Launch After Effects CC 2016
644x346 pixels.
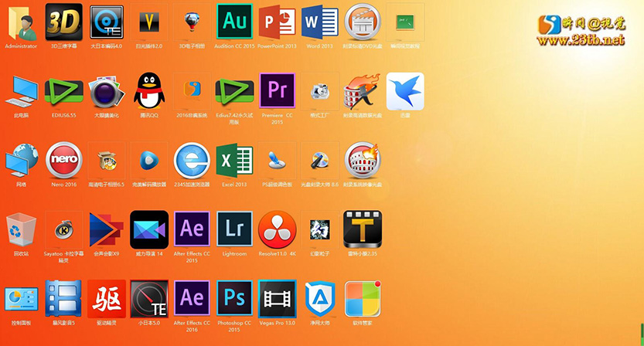[192, 298]
